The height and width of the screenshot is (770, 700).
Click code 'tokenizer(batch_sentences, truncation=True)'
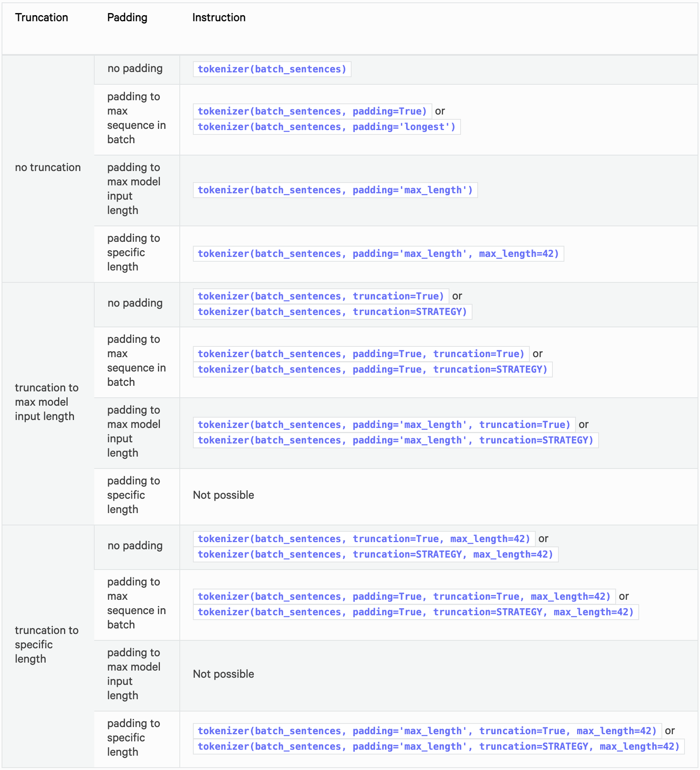click(321, 296)
